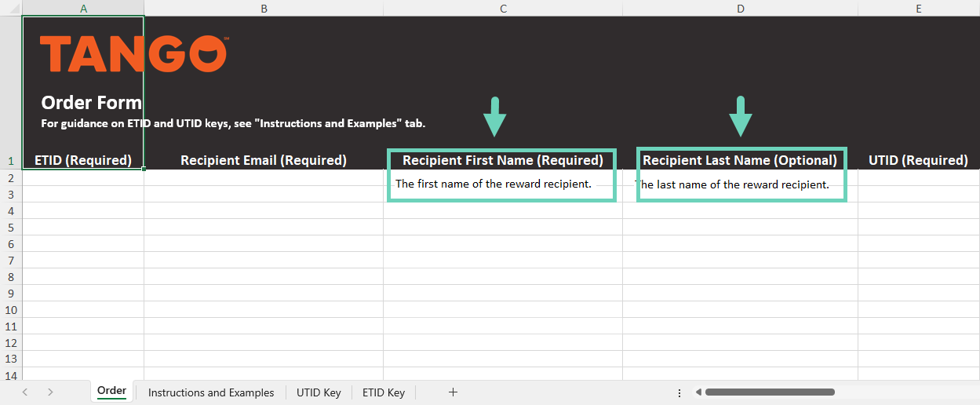Image resolution: width=980 pixels, height=405 pixels.
Task: Click the UTID (Required) header cell
Action: (918, 160)
